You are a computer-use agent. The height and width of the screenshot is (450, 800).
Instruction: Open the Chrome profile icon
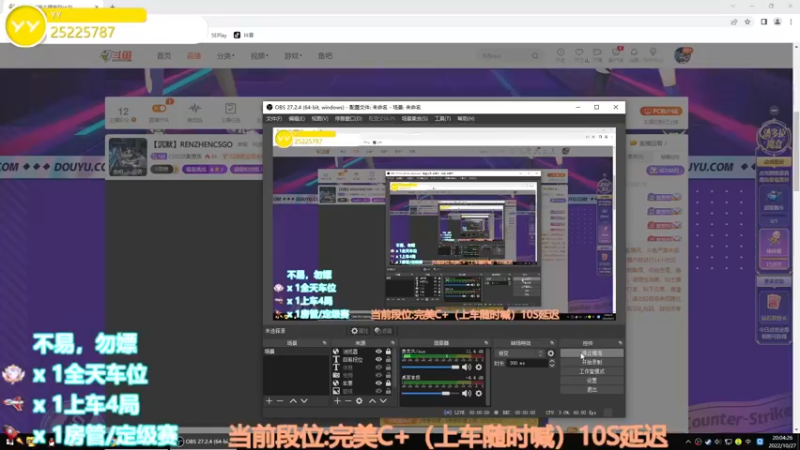[777, 22]
